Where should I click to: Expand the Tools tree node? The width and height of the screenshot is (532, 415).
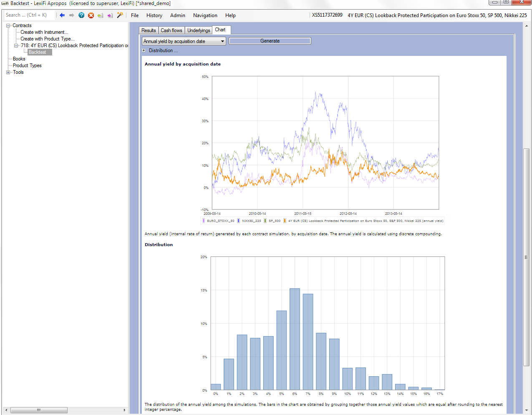[8, 72]
